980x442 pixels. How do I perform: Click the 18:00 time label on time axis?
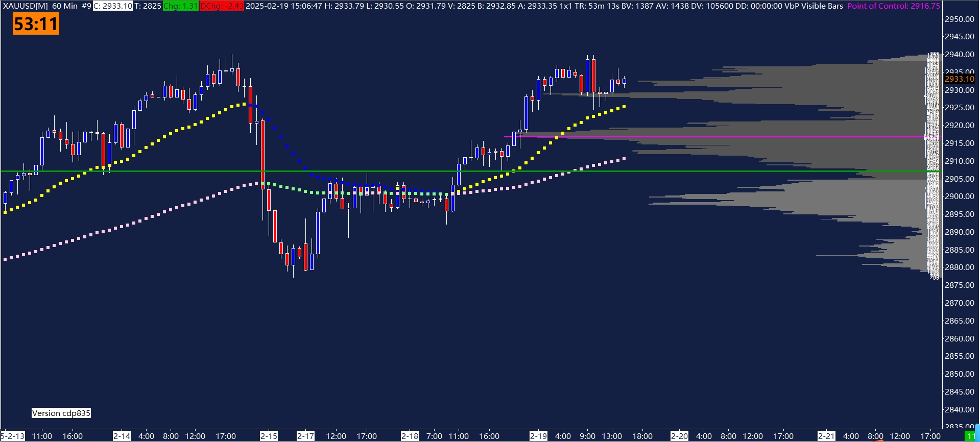coord(642,436)
